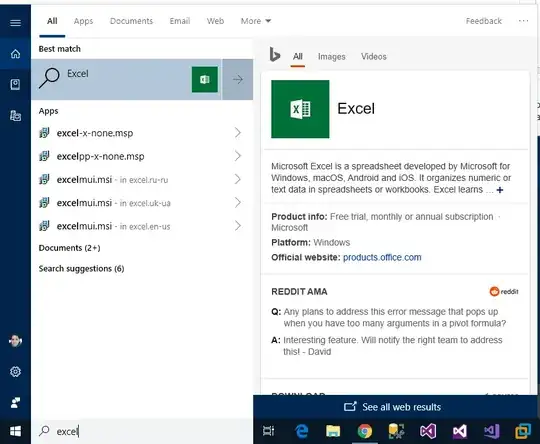540x444 pixels.
Task: Open File Explorer from taskbar
Action: tap(333, 431)
